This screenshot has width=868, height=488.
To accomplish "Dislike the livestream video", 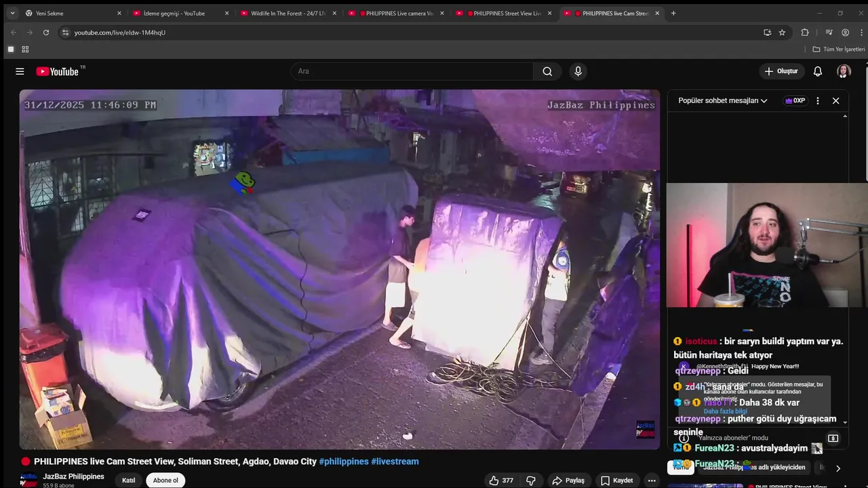I will click(531, 481).
